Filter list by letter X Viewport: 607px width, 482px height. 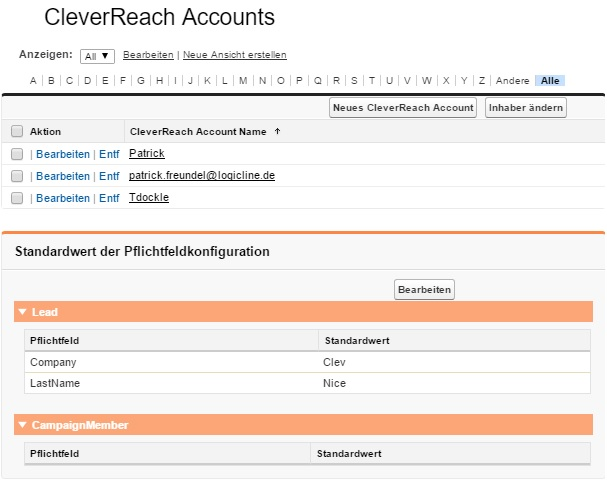click(x=446, y=81)
